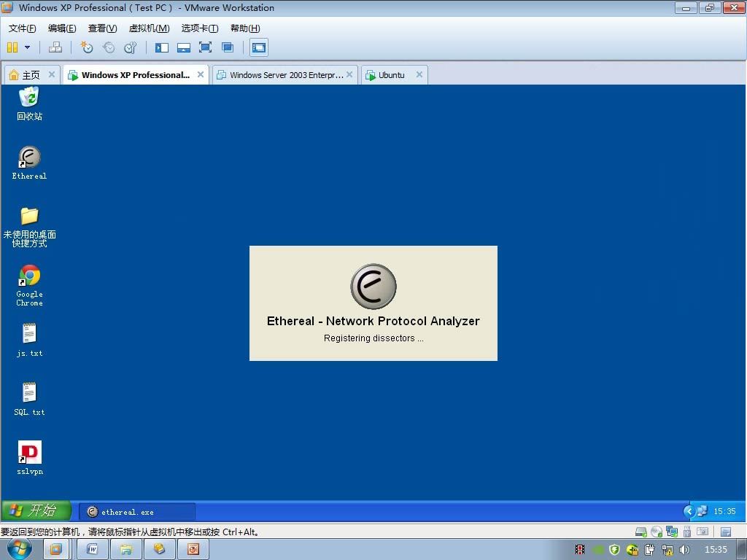Screen dimensions: 747x560
Task: Click the VMware Workstation host taskbar button
Action: pos(55,549)
